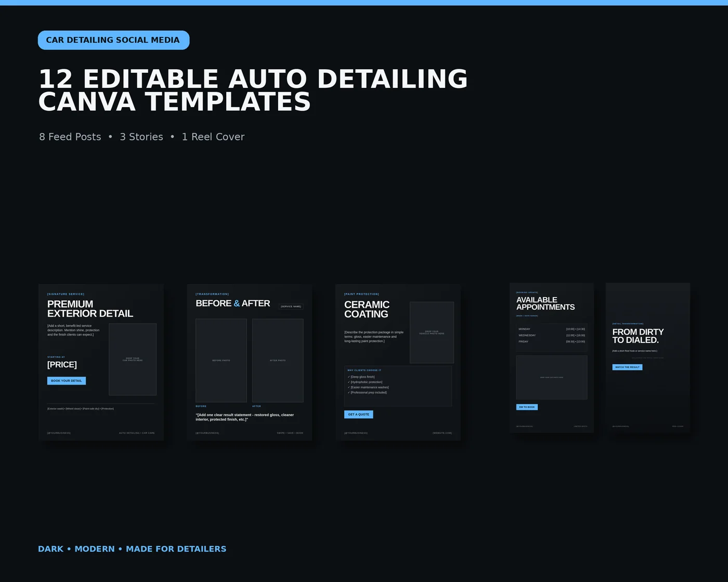
Task: Click the '8 Feed Posts' text
Action: pyautogui.click(x=70, y=137)
